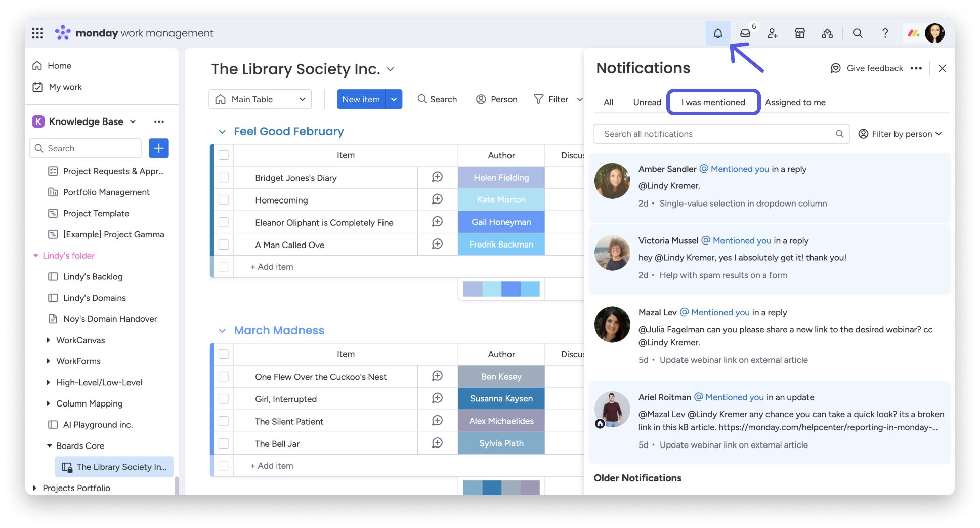980x528 pixels.
Task: Click the invite members icon
Action: 773,33
